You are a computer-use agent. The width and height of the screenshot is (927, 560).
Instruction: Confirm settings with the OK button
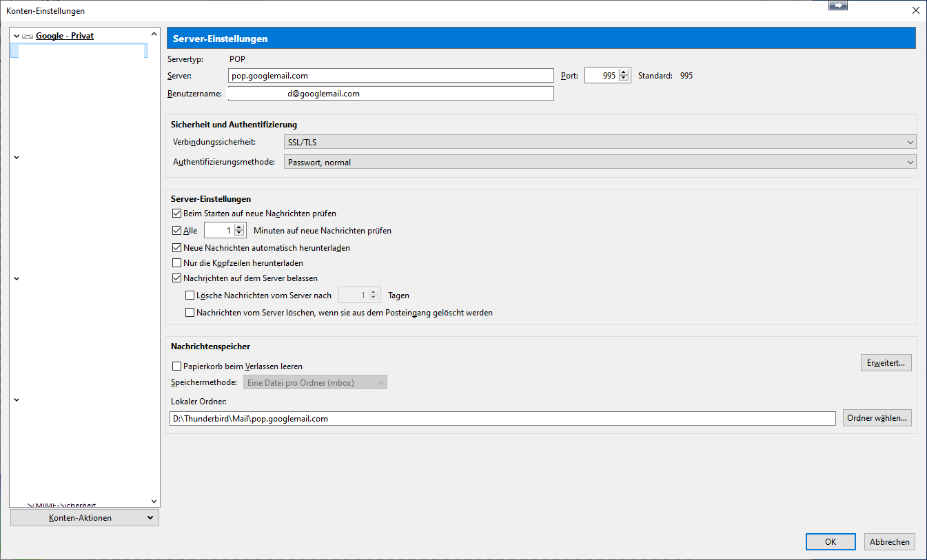coord(830,542)
